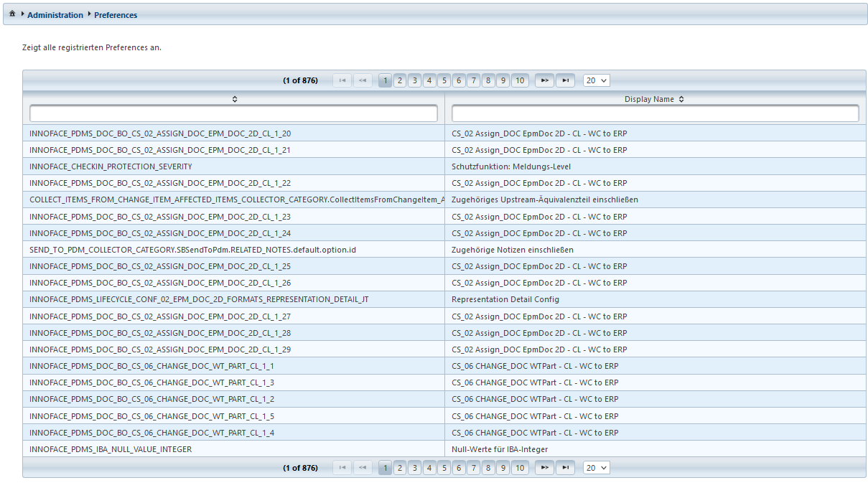Sort the first column using sort arrows
868x493 pixels.
(x=234, y=99)
